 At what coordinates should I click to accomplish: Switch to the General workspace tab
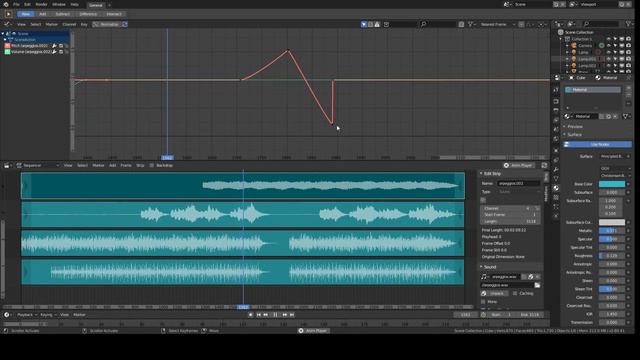coord(96,5)
